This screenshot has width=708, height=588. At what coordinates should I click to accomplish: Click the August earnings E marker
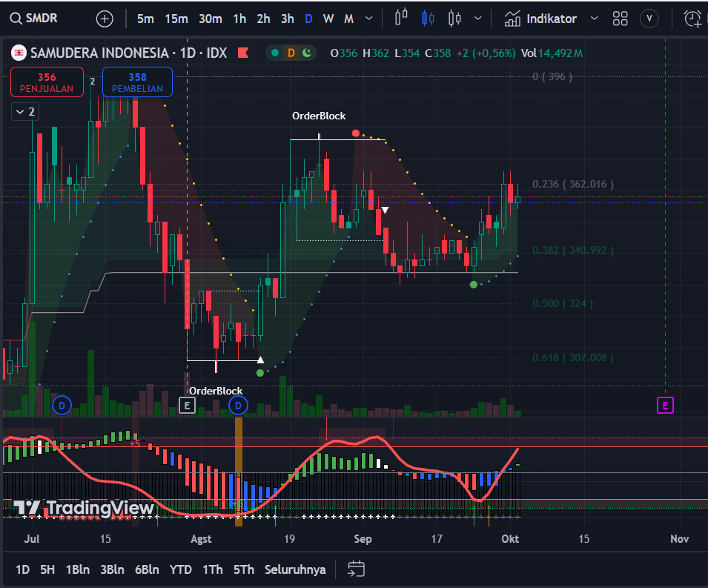tap(187, 406)
